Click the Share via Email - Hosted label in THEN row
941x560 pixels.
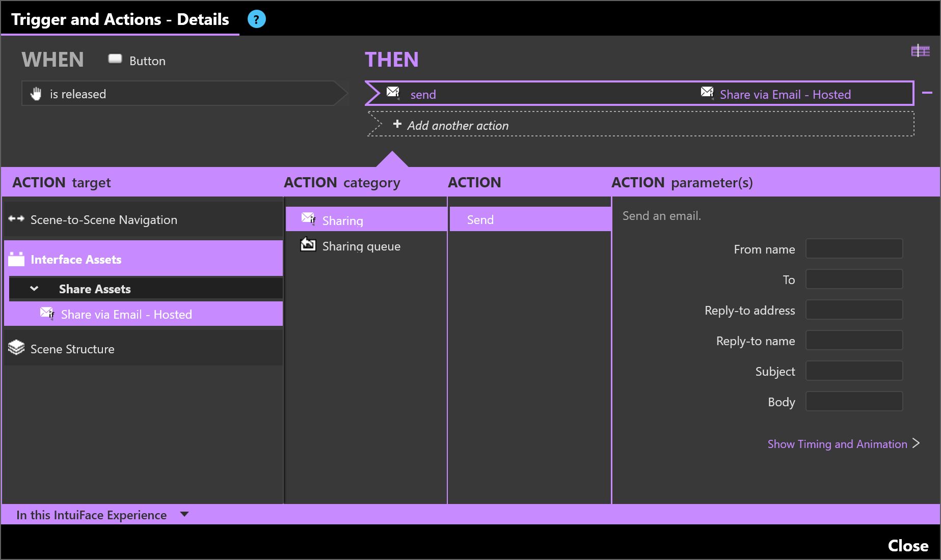coord(785,95)
